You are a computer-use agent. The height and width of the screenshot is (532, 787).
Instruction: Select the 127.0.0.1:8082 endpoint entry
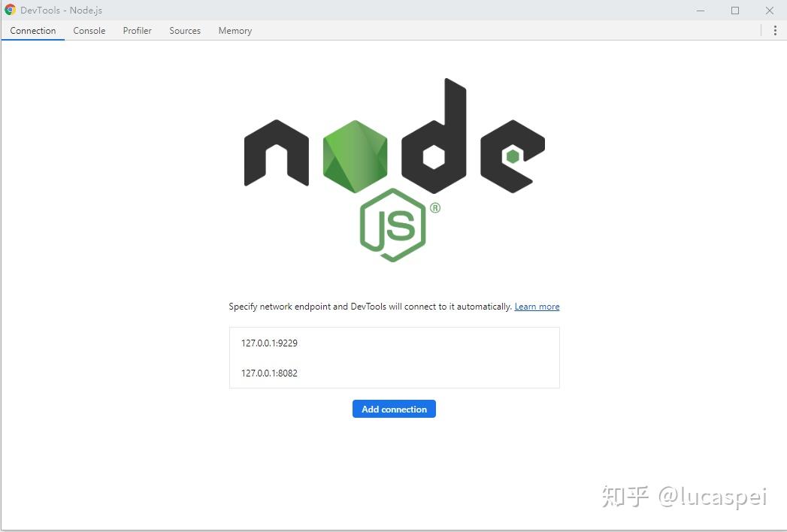pyautogui.click(x=394, y=373)
